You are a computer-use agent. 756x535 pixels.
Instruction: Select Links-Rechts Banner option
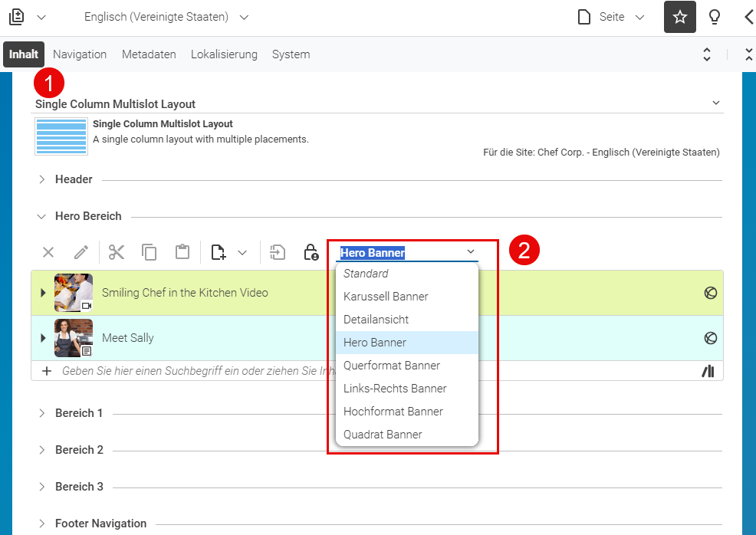click(x=407, y=389)
